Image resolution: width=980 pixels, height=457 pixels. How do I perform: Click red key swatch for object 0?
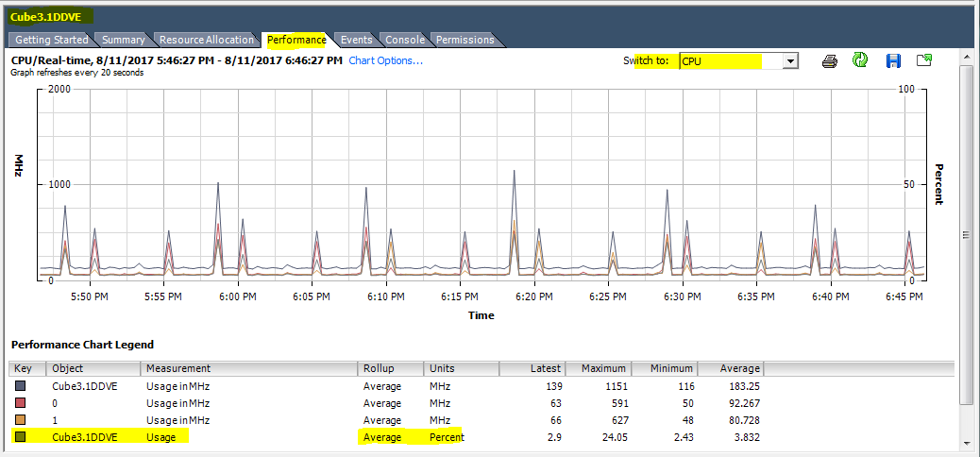coord(21,403)
